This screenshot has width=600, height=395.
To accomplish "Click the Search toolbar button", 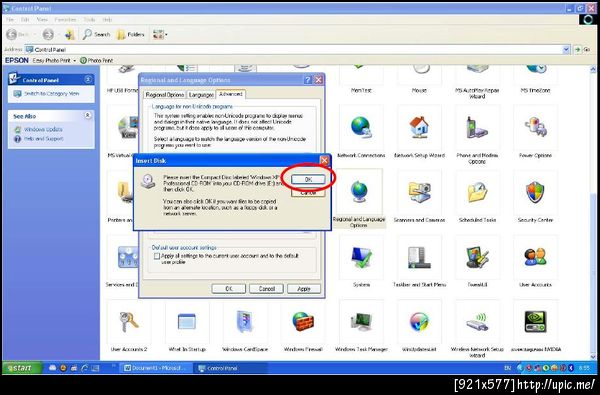I will click(x=96, y=34).
